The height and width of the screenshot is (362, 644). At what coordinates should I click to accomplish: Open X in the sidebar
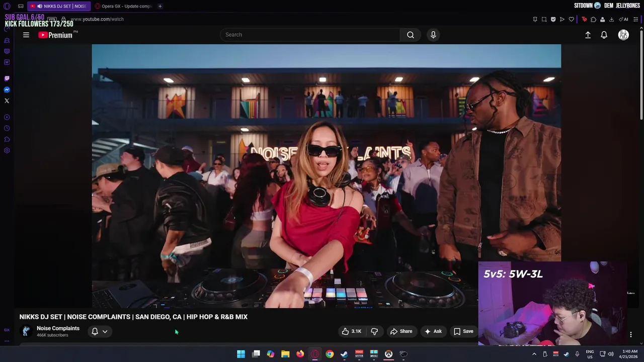pos(7,101)
